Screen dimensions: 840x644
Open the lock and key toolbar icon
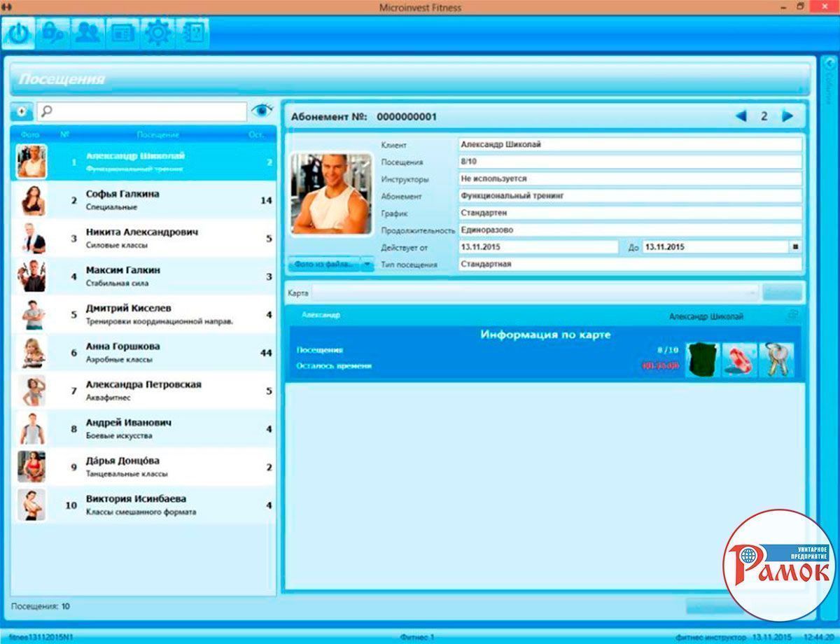[52, 34]
